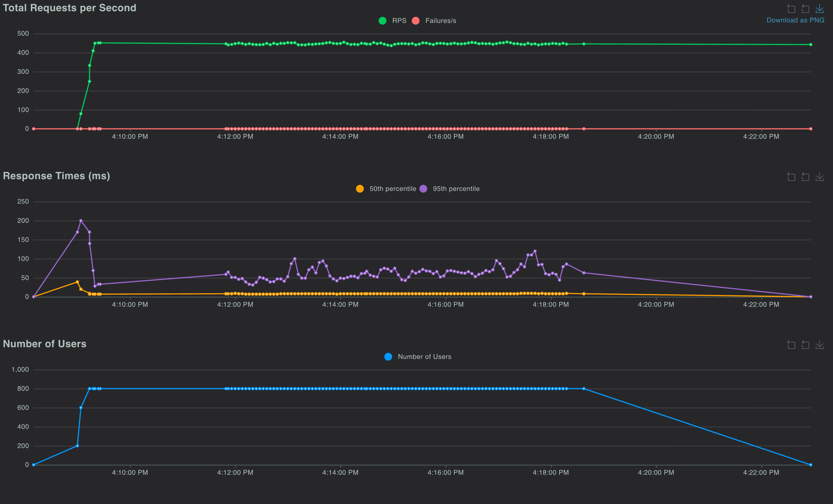Screen dimensions: 833x504
Task: Click the Number of Users chart heading
Action: [45, 344]
